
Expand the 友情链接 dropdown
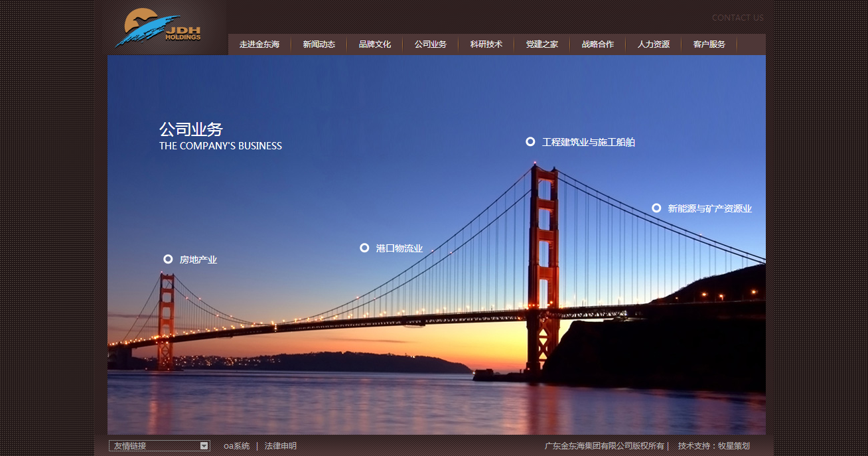pyautogui.click(x=159, y=446)
